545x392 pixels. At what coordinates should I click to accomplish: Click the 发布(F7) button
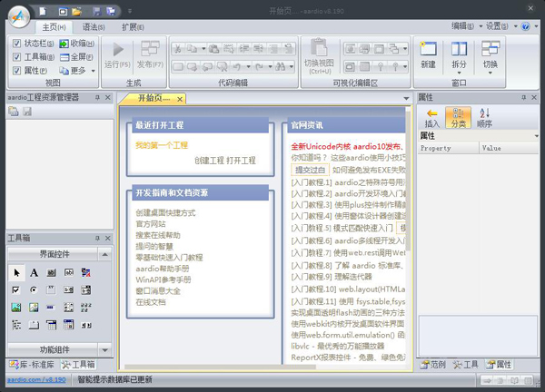pyautogui.click(x=150, y=55)
